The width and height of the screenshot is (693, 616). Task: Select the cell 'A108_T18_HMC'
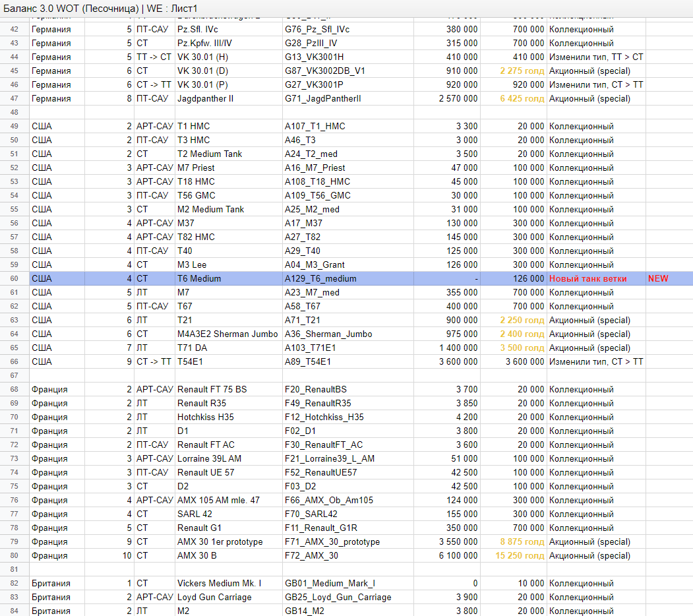[348, 182]
